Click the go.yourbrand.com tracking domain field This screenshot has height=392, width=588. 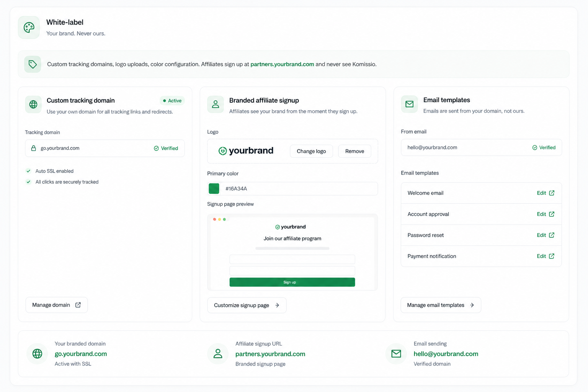pos(105,148)
